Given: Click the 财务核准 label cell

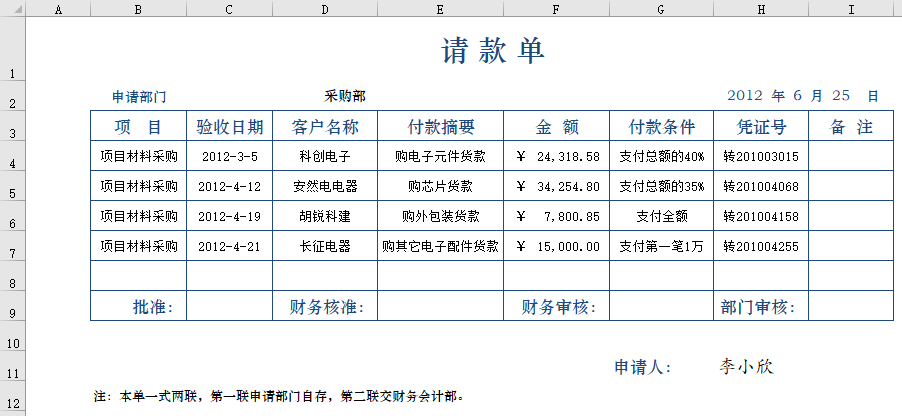Looking at the screenshot, I should pos(324,307).
